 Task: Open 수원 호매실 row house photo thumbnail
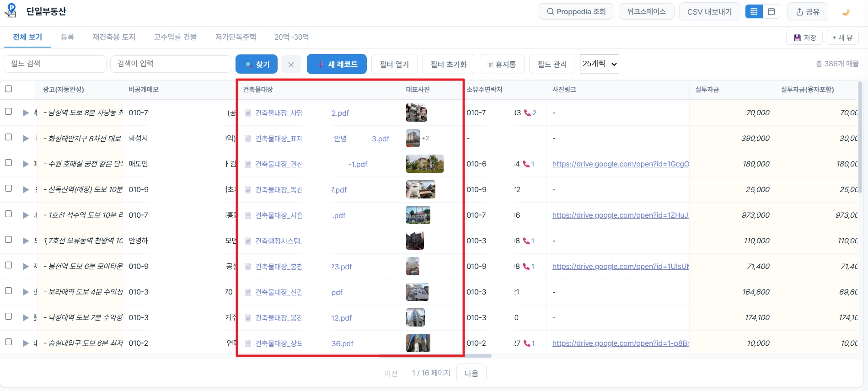click(x=424, y=164)
